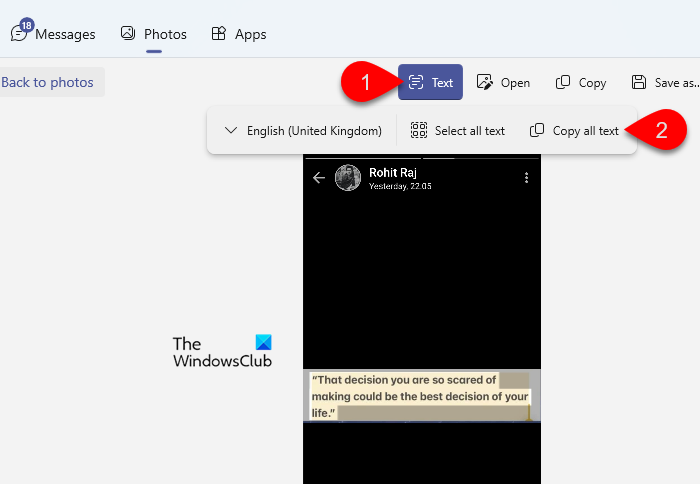The width and height of the screenshot is (700, 484).
Task: Choose Select all text
Action: [x=458, y=131]
